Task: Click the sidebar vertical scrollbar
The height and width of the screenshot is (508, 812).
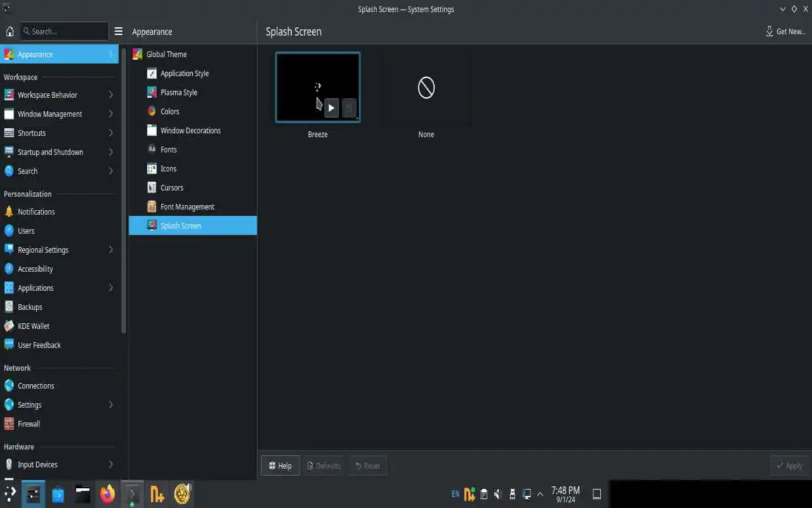Action: pyautogui.click(x=124, y=190)
